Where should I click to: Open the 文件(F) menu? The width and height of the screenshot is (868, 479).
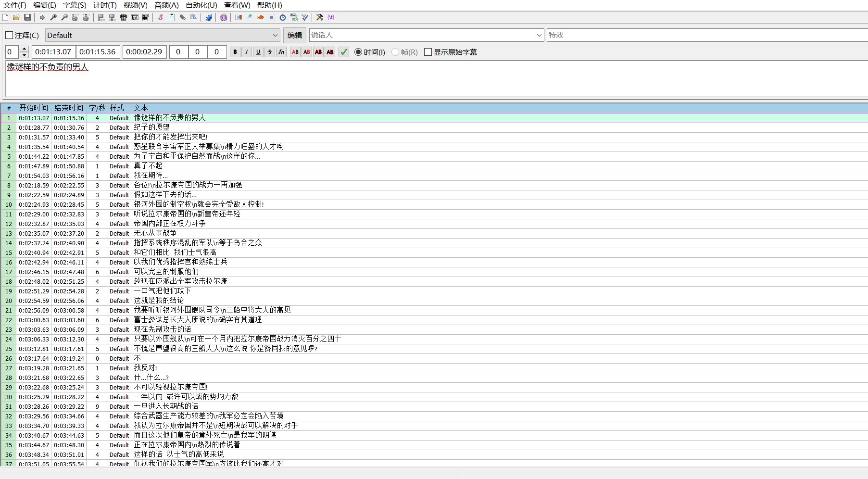click(x=15, y=5)
